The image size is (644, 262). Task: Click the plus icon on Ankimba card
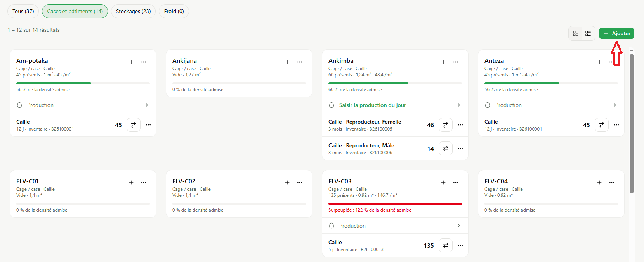[x=443, y=62]
